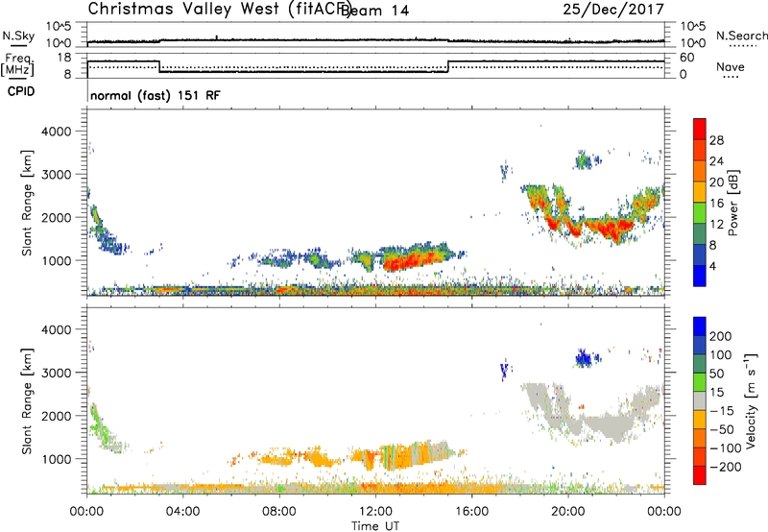Click the 'N.Search' legend label

741,36
